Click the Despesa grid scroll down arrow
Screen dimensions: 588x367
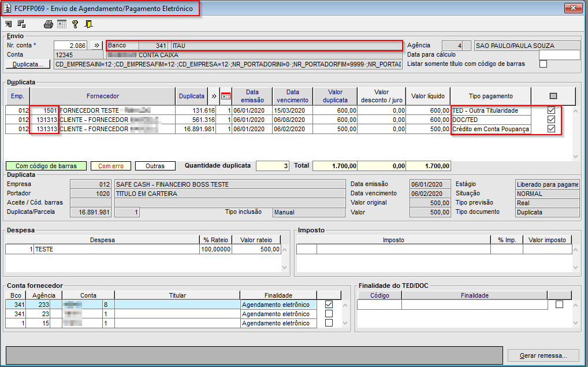285,268
